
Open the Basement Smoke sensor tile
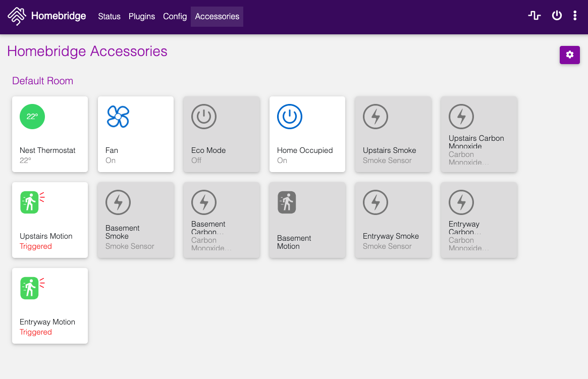136,220
